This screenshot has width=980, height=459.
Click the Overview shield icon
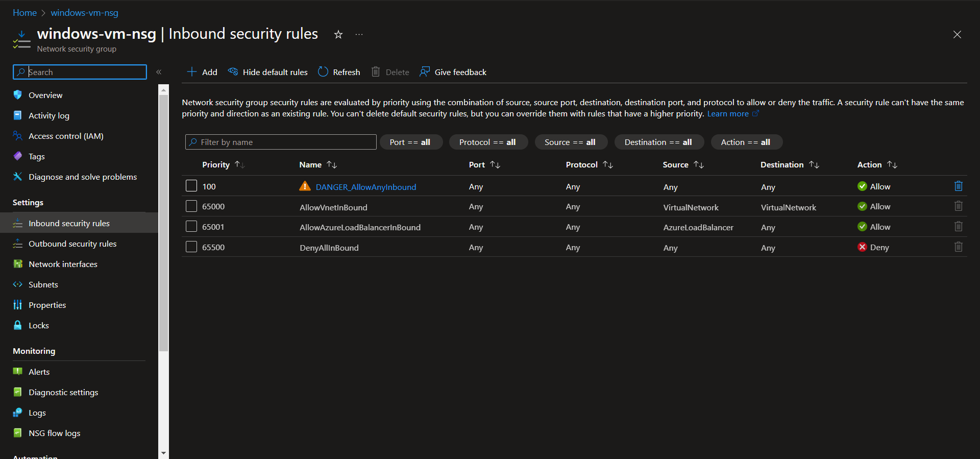[18, 95]
